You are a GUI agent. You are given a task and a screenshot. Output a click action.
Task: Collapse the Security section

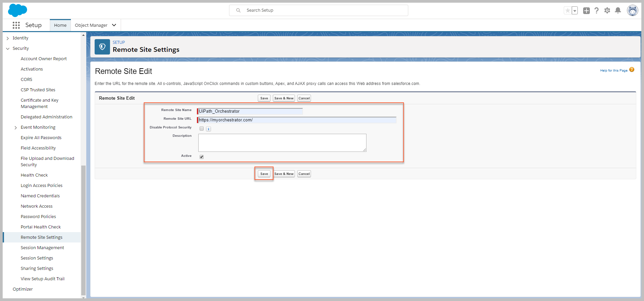pos(8,48)
